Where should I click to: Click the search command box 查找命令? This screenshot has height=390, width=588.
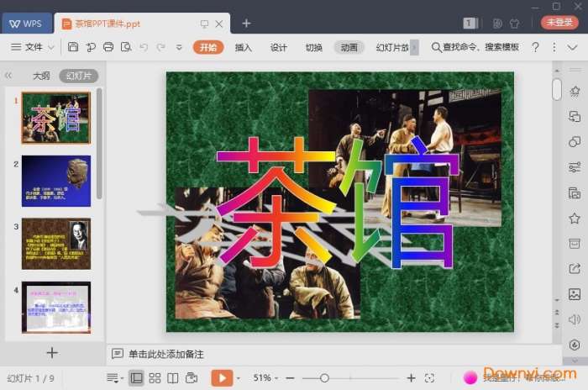pyautogui.click(x=475, y=47)
